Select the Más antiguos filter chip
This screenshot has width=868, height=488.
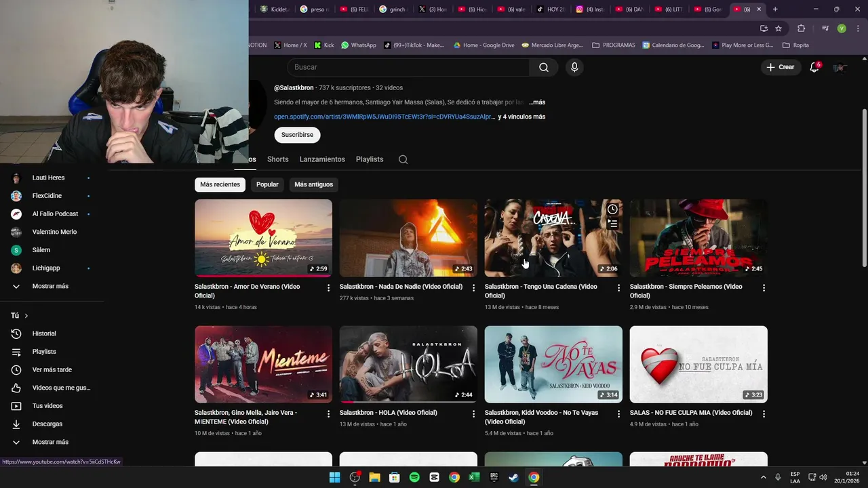pyautogui.click(x=313, y=184)
